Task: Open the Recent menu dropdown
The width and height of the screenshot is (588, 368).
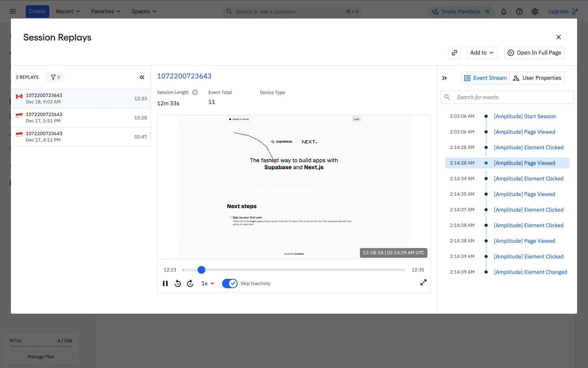Action: pos(68,11)
